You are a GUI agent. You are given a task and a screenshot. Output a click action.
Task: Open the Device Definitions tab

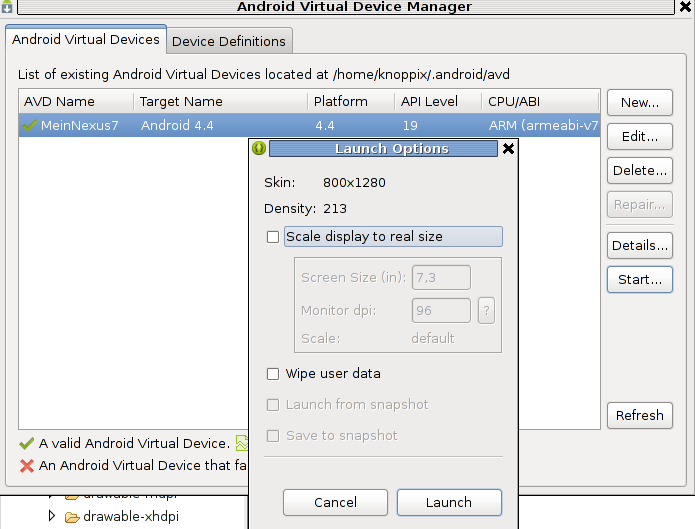229,41
